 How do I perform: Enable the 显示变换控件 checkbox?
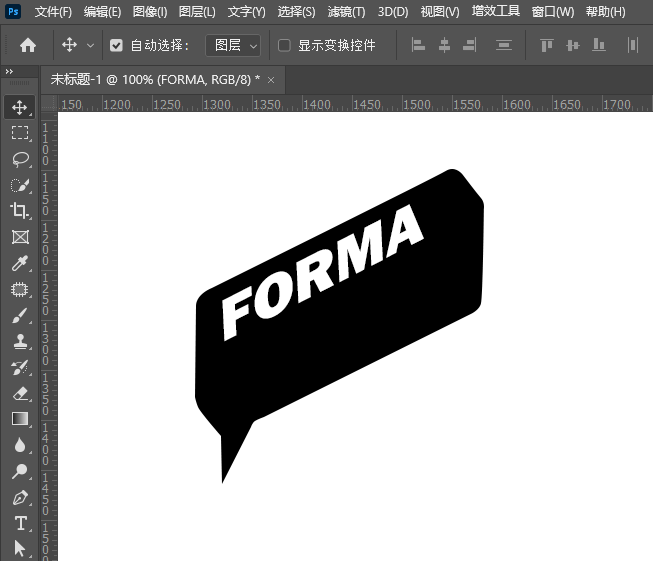(x=284, y=45)
